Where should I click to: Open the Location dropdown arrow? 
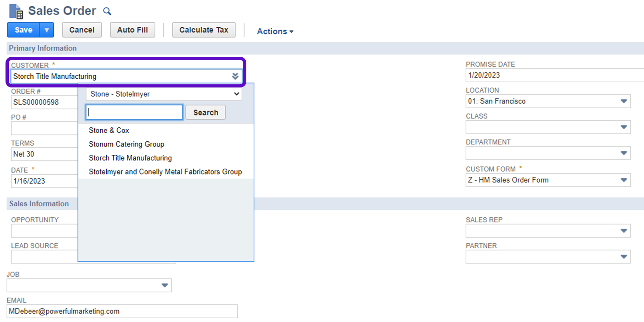click(624, 101)
